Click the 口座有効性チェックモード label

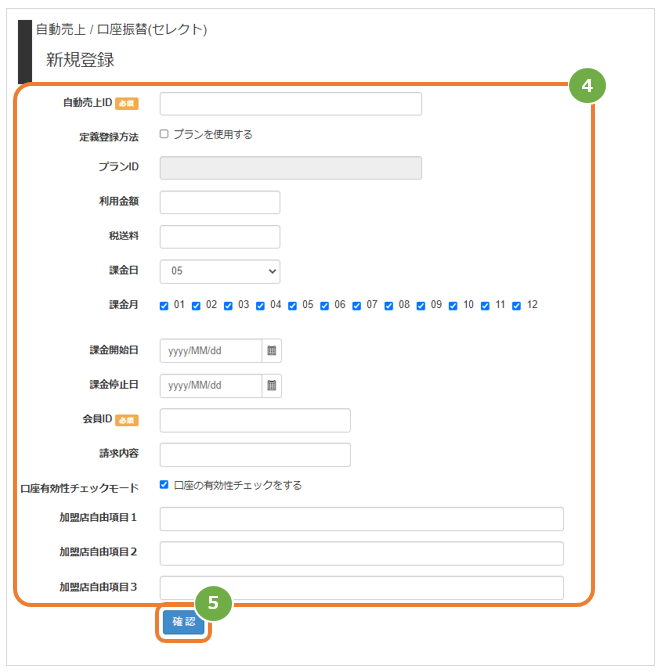pyautogui.click(x=80, y=488)
